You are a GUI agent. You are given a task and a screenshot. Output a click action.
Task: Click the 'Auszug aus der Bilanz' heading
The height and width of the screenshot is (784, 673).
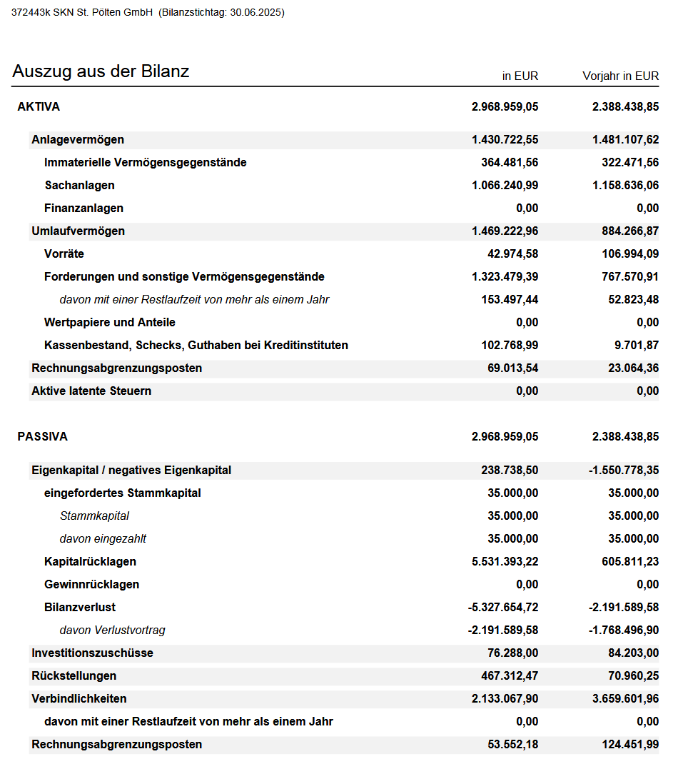pyautogui.click(x=101, y=71)
